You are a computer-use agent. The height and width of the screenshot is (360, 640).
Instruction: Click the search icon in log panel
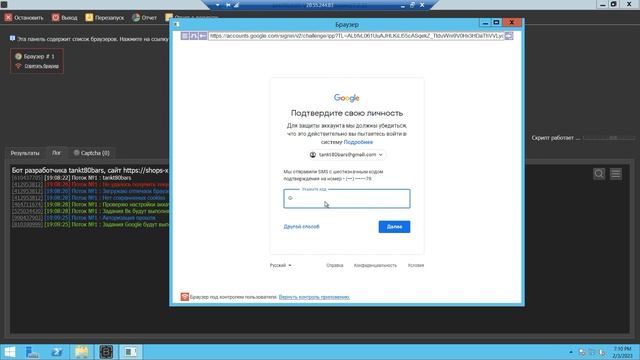point(599,174)
